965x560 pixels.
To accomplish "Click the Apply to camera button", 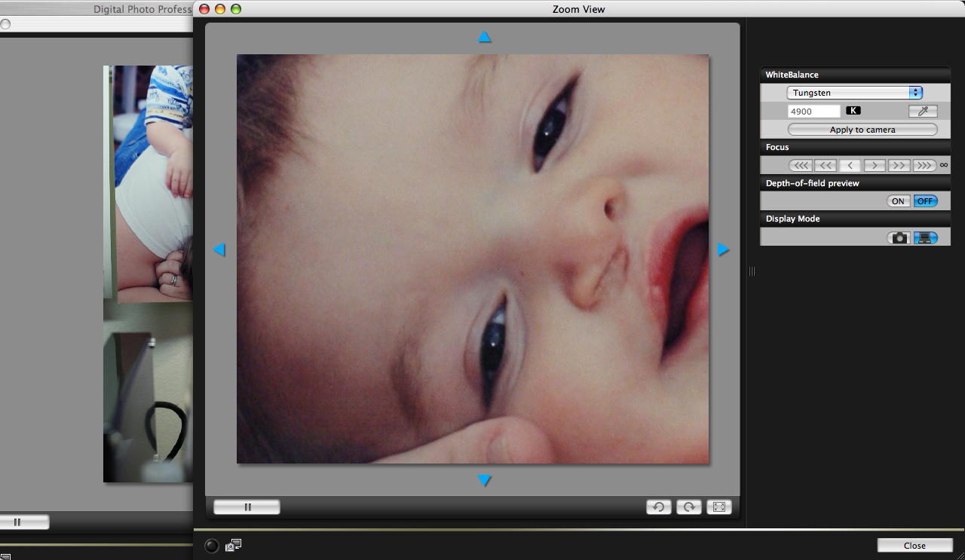I will (x=862, y=130).
